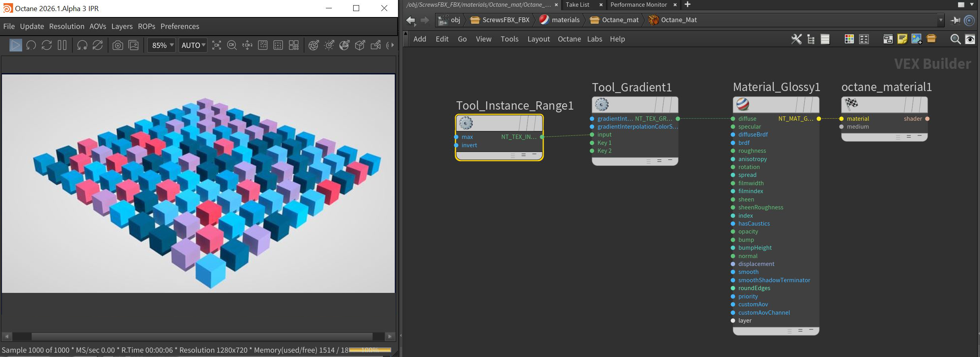Open the AOVs menu
Screen dimensions: 980x357
97,26
